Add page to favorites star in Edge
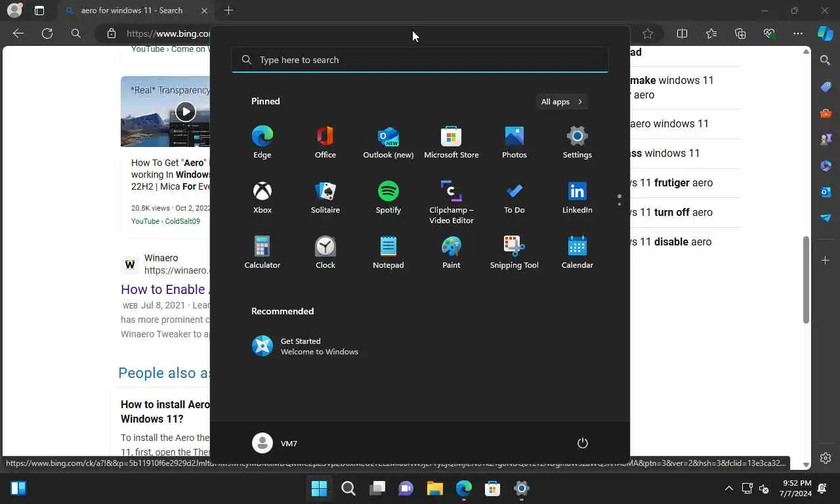Viewport: 840px width, 504px height. click(648, 33)
